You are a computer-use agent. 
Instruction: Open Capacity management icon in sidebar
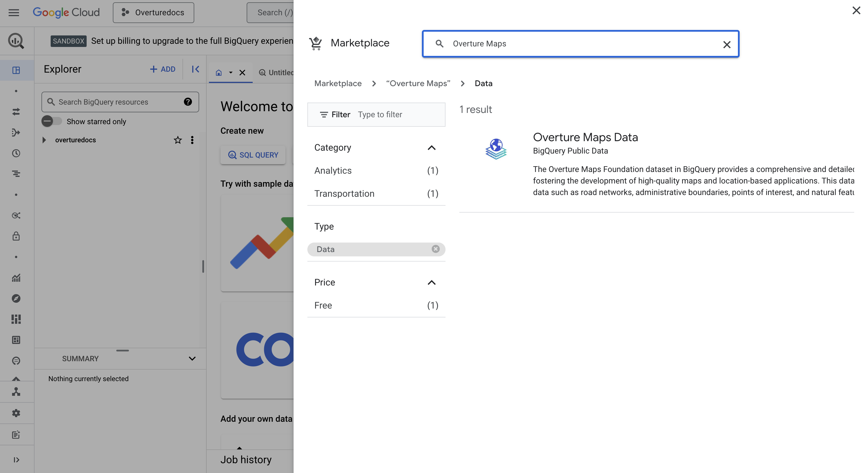pyautogui.click(x=16, y=319)
